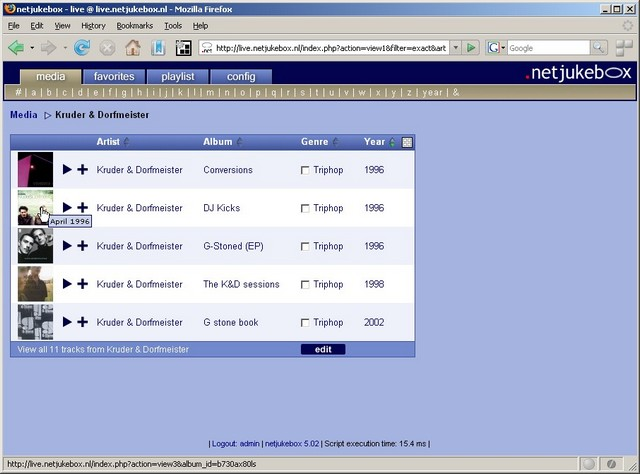Reload the page

click(x=82, y=48)
